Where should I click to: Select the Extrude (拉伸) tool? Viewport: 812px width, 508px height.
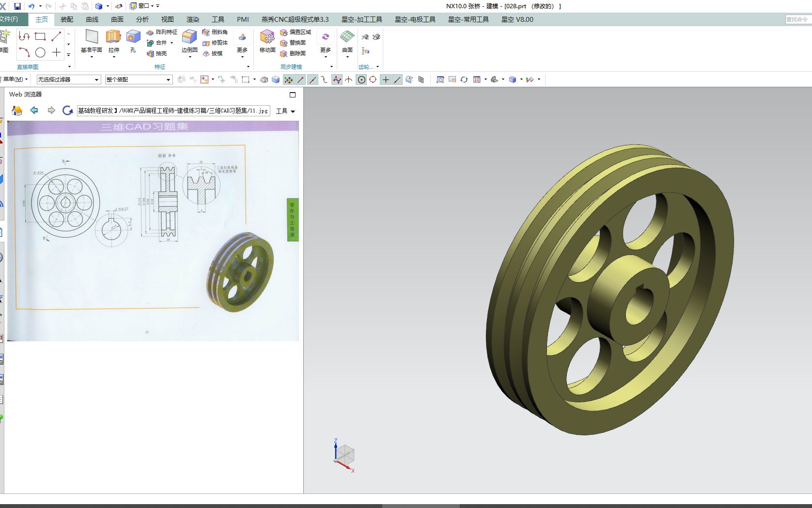pos(113,38)
